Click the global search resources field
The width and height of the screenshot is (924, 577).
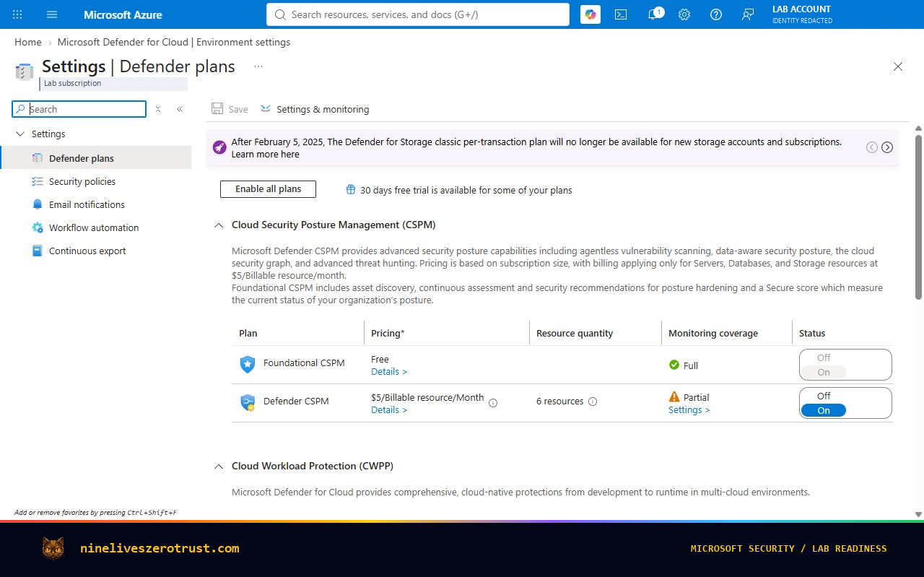pos(418,14)
